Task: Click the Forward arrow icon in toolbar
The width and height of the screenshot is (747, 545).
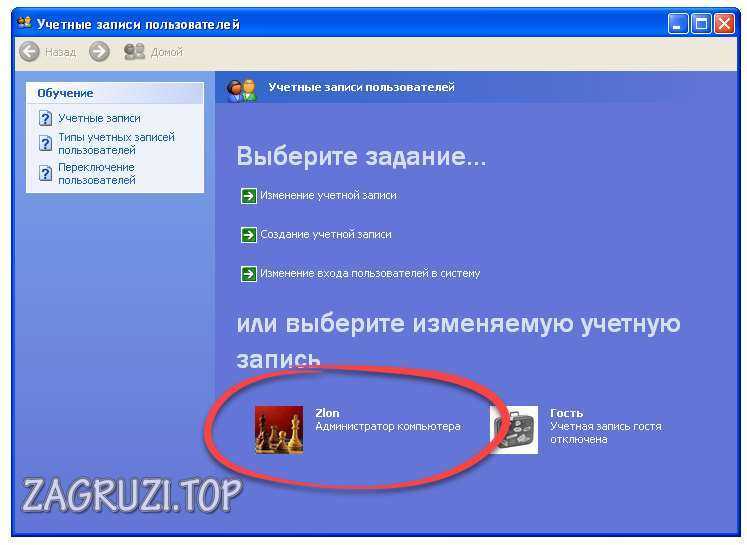Action: click(99, 51)
